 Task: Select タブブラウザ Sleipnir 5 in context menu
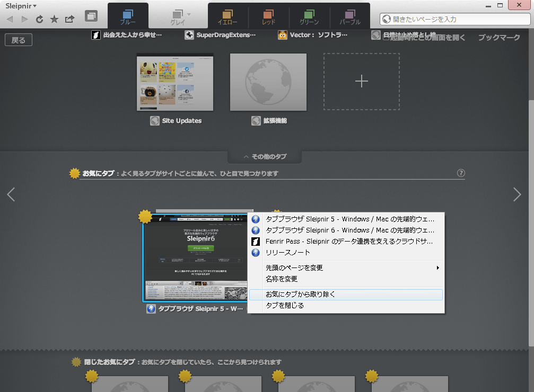tap(346, 219)
